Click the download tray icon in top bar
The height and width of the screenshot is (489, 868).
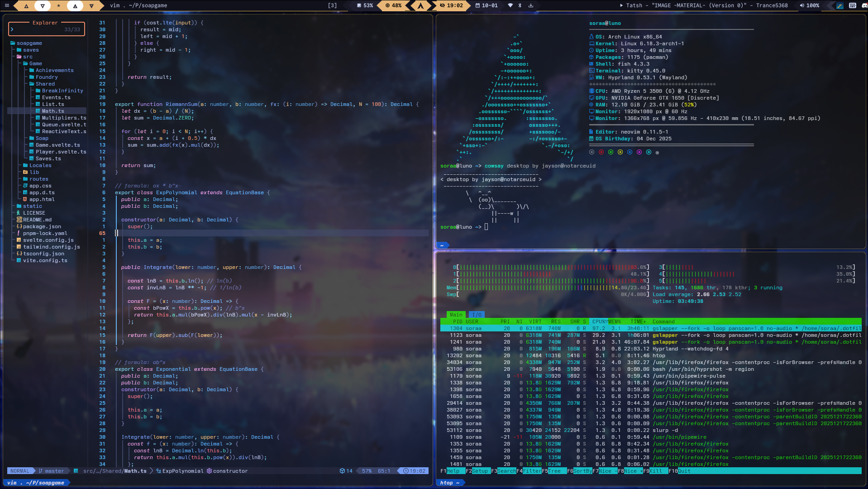click(x=531, y=5)
